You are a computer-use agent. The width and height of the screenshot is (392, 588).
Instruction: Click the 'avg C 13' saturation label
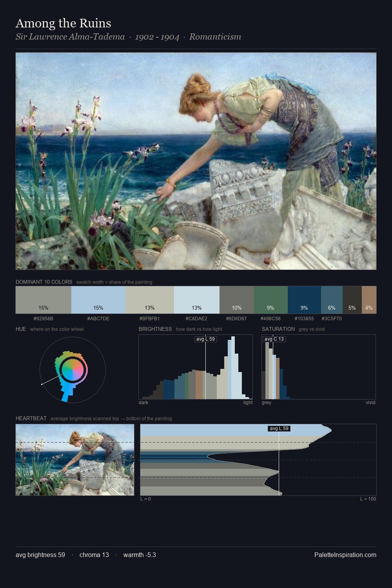[274, 339]
